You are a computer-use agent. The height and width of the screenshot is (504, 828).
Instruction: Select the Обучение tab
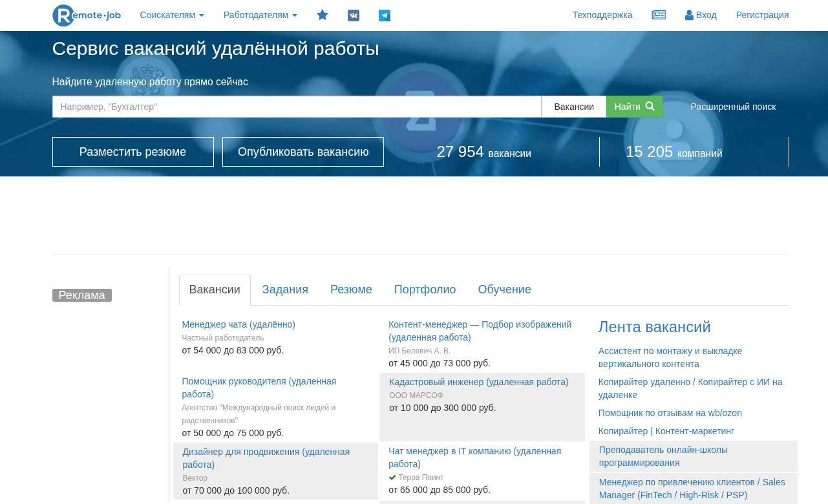[504, 289]
